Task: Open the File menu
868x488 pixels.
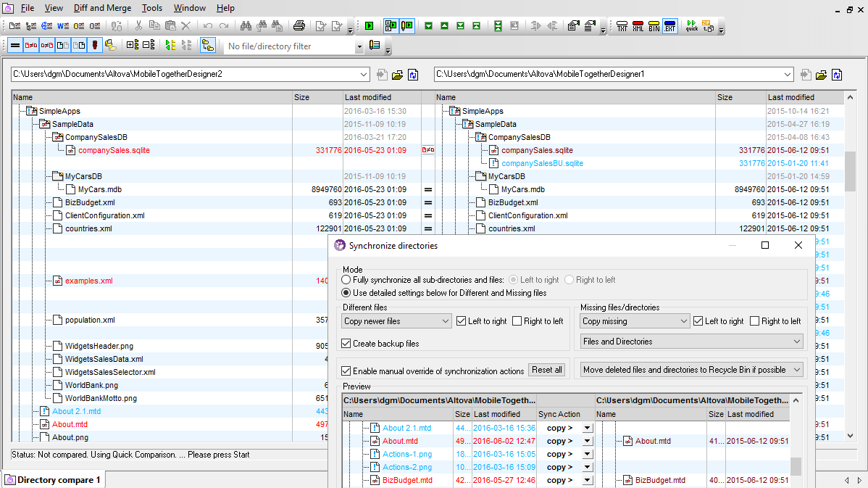Action: point(27,8)
